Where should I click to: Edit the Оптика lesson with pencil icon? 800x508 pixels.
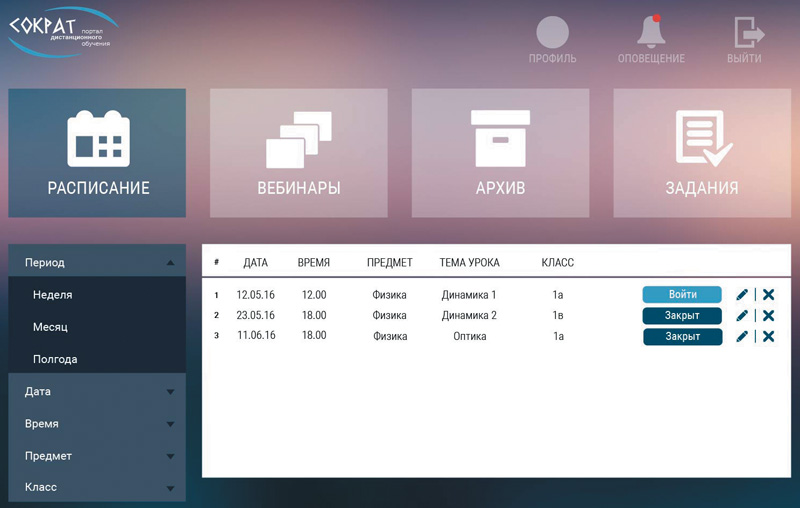pos(742,337)
